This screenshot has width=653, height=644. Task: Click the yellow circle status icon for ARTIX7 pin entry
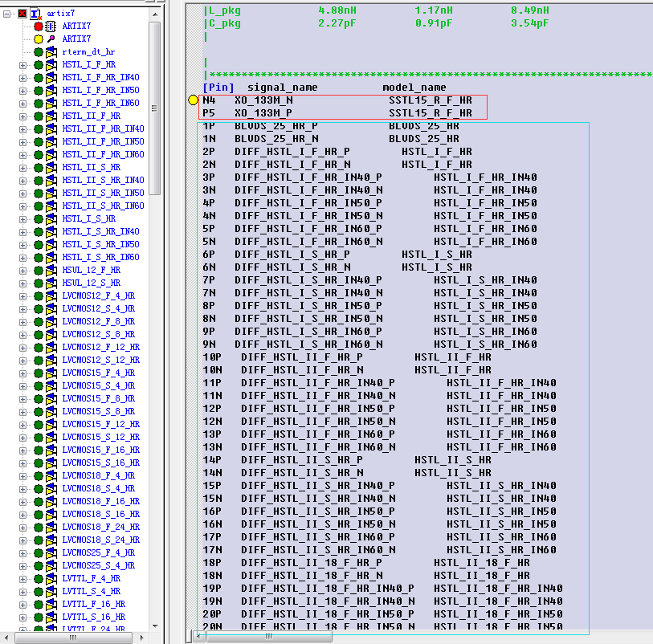[39, 39]
